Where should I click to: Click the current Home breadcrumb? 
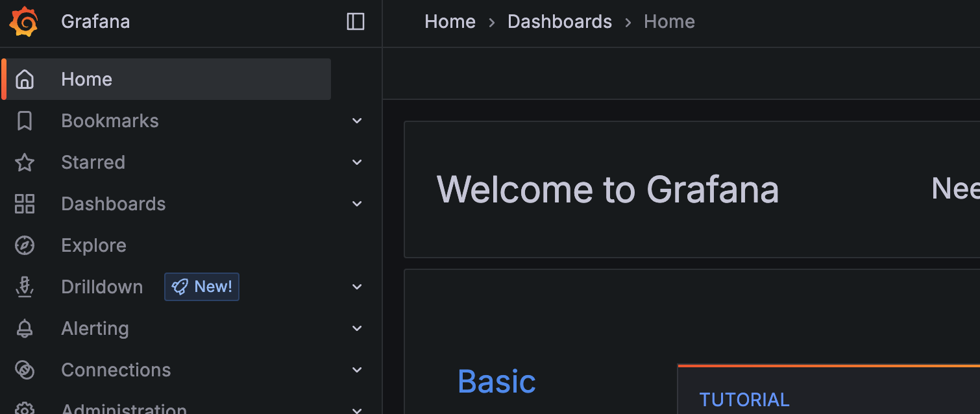[x=669, y=21]
